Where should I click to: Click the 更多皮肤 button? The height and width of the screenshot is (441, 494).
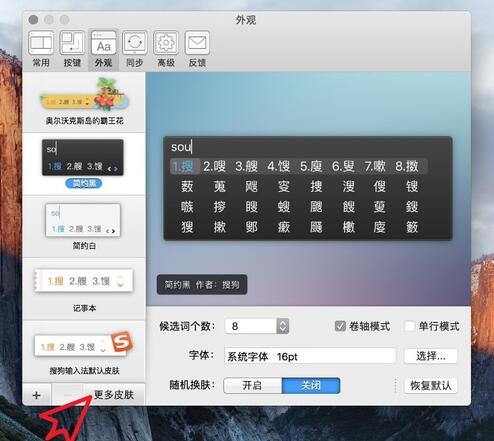tap(113, 395)
